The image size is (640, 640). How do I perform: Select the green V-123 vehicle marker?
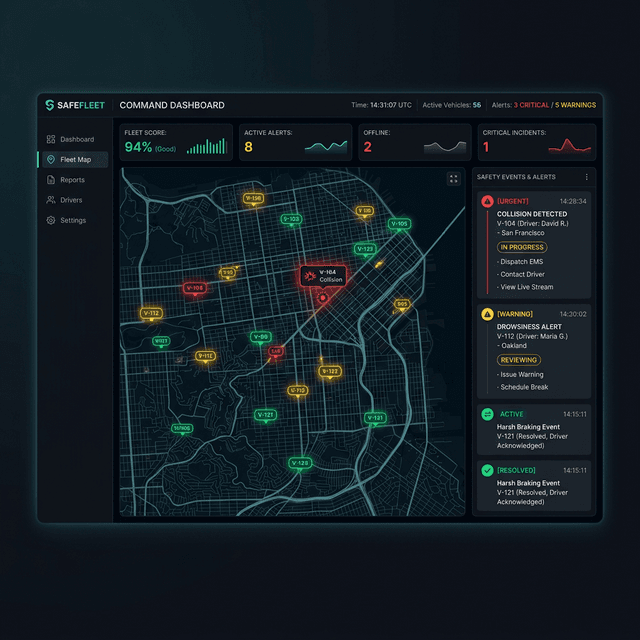365,249
